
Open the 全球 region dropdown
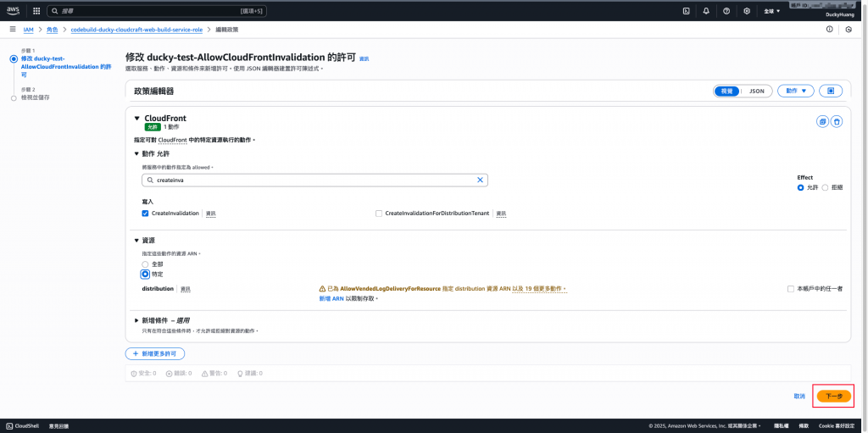tap(771, 11)
